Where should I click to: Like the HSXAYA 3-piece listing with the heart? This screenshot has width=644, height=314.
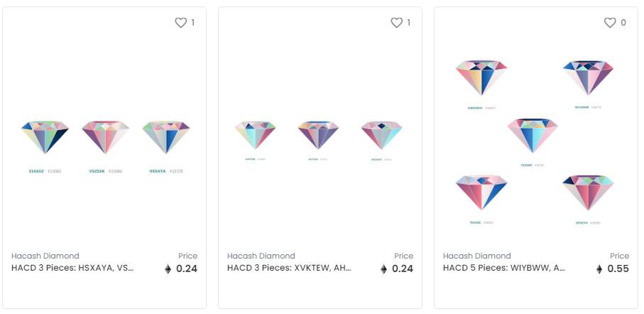click(180, 23)
